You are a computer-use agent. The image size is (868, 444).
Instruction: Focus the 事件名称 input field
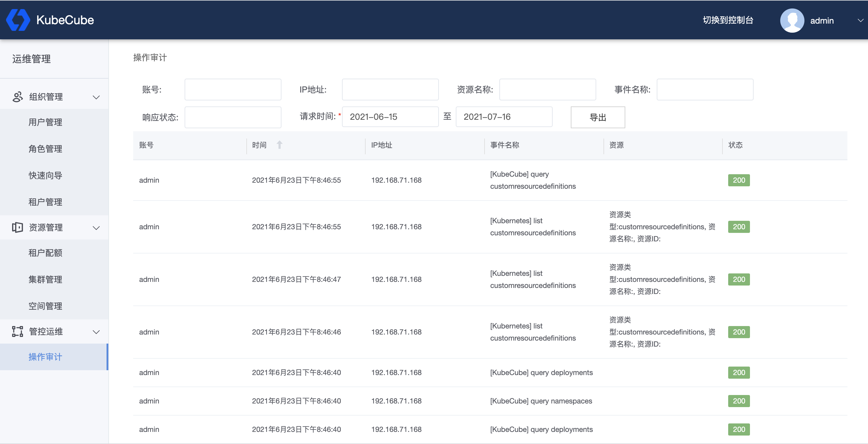coord(705,90)
